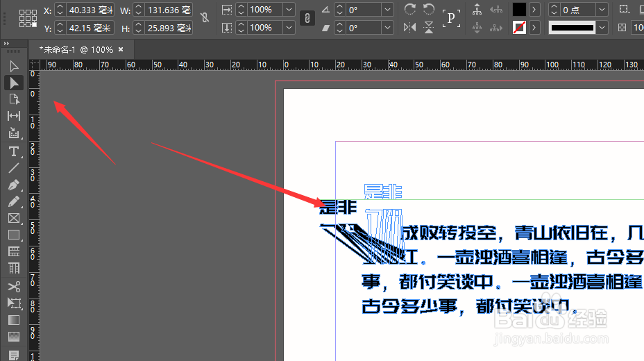Viewport: 644px width, 361px height.
Task: Open the shear angle dropdown
Action: tap(387, 28)
